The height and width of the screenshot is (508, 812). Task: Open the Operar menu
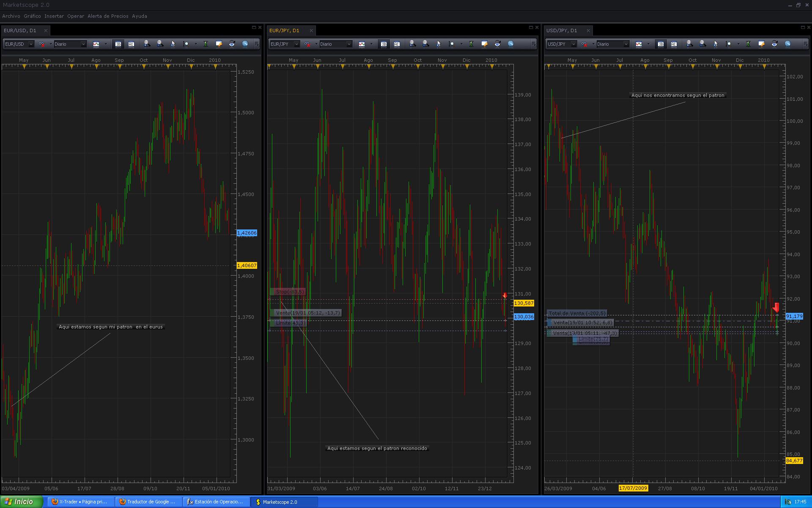tap(75, 16)
